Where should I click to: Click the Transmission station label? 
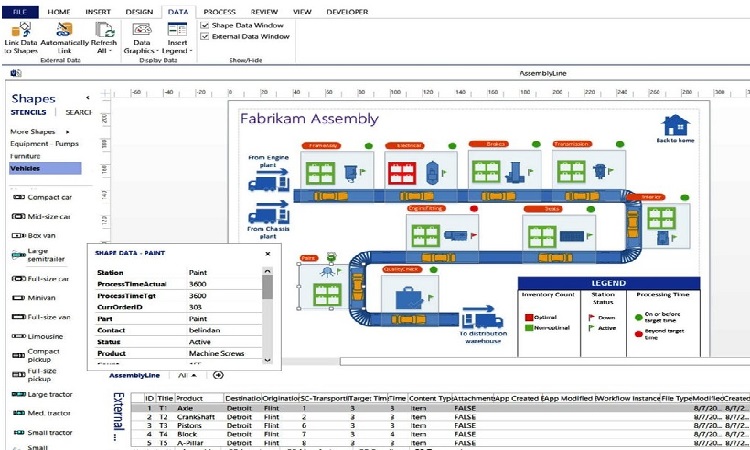point(572,144)
